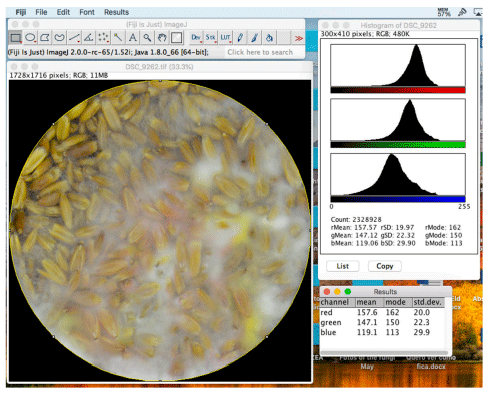Click the Copy button in Histogram window
490x394 pixels.
385,266
